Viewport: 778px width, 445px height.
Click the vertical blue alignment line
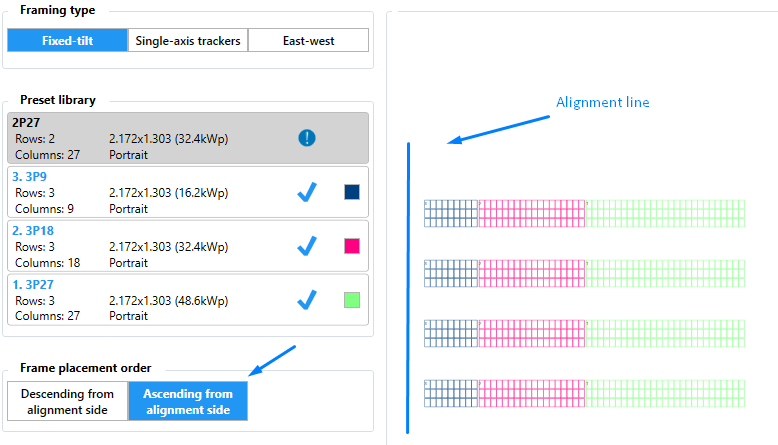pos(408,288)
